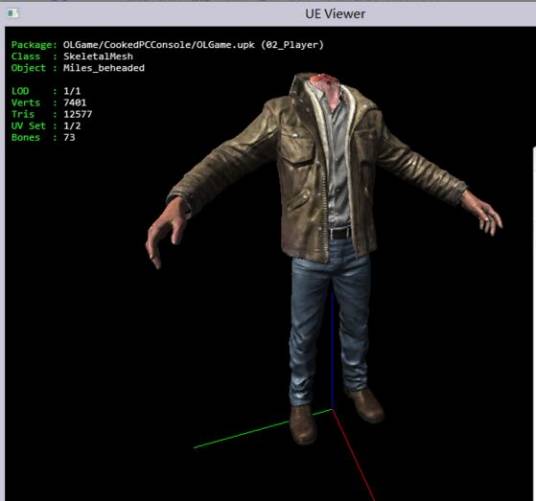This screenshot has height=501, width=536.
Task: Click the Tris count 12577
Action: [x=78, y=114]
